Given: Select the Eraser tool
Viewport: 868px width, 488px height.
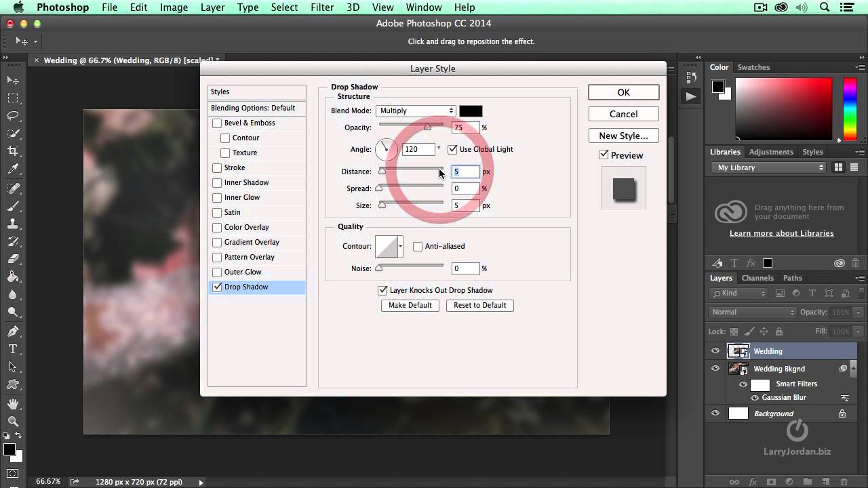Looking at the screenshot, I should coord(13,259).
